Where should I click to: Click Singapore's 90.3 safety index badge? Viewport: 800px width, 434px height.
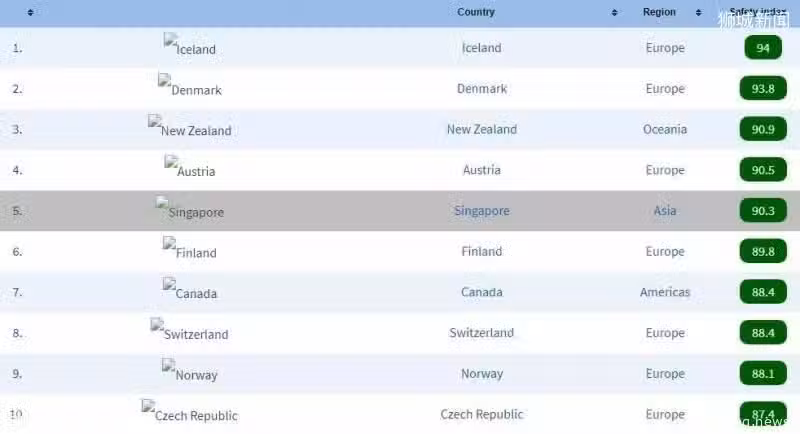click(x=763, y=210)
